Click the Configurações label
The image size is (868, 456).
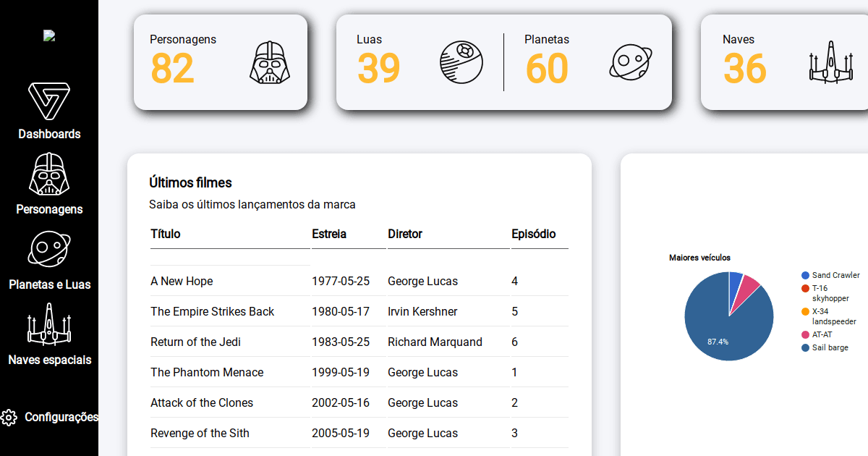[62, 417]
